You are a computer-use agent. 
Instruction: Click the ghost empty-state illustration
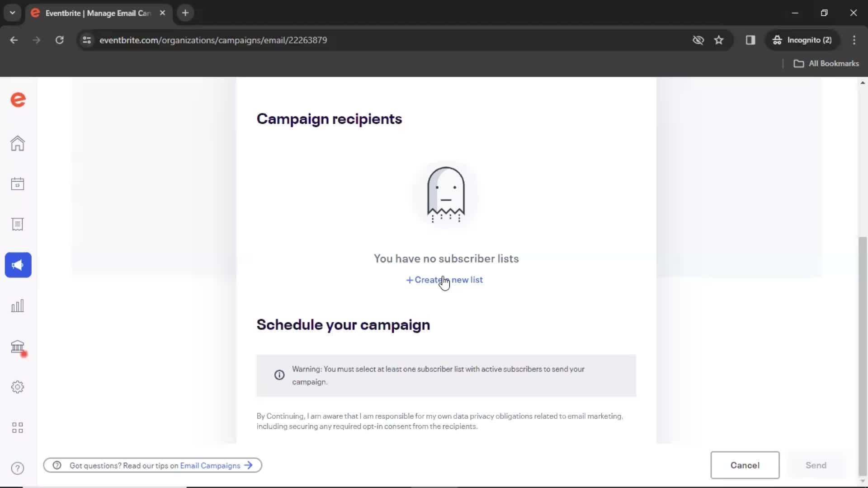(x=446, y=195)
